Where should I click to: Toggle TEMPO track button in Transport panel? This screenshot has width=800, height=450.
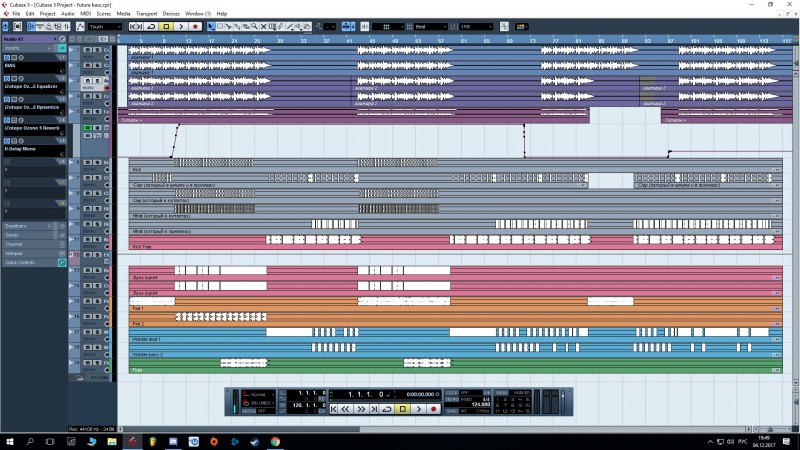pyautogui.click(x=452, y=399)
